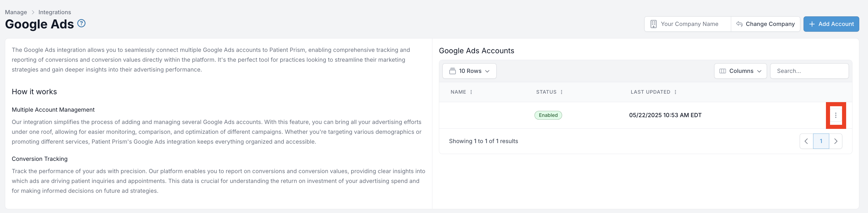Click the How it works heading
868x213 pixels.
tap(34, 92)
